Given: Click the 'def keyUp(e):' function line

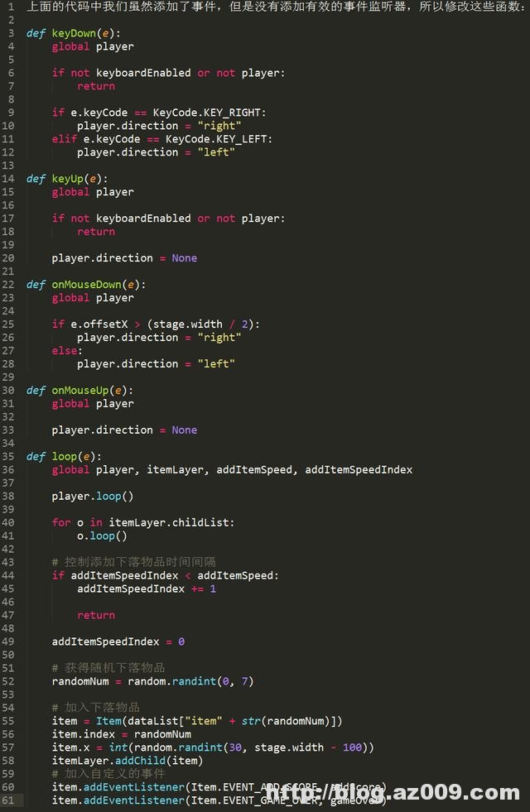Looking at the screenshot, I should 67,179.
